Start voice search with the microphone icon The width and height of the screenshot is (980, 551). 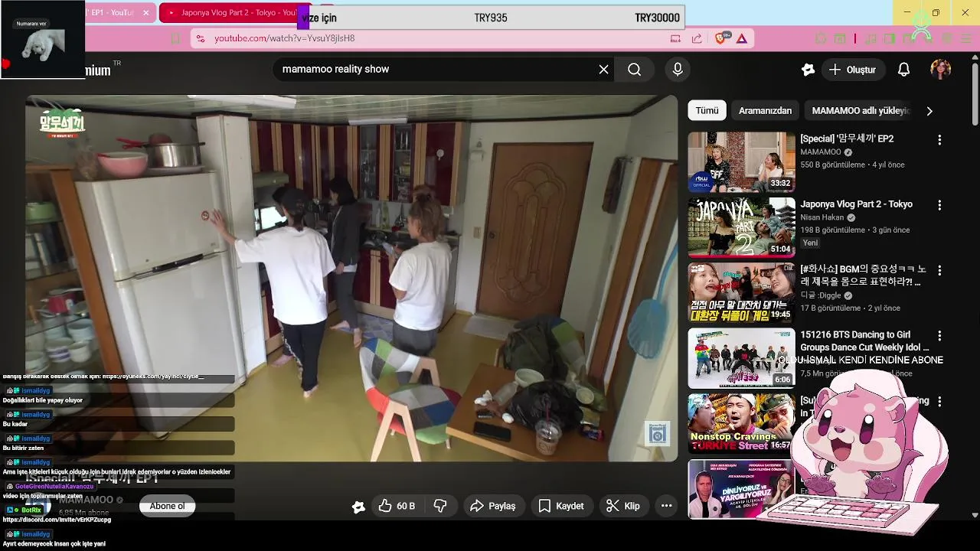[678, 70]
